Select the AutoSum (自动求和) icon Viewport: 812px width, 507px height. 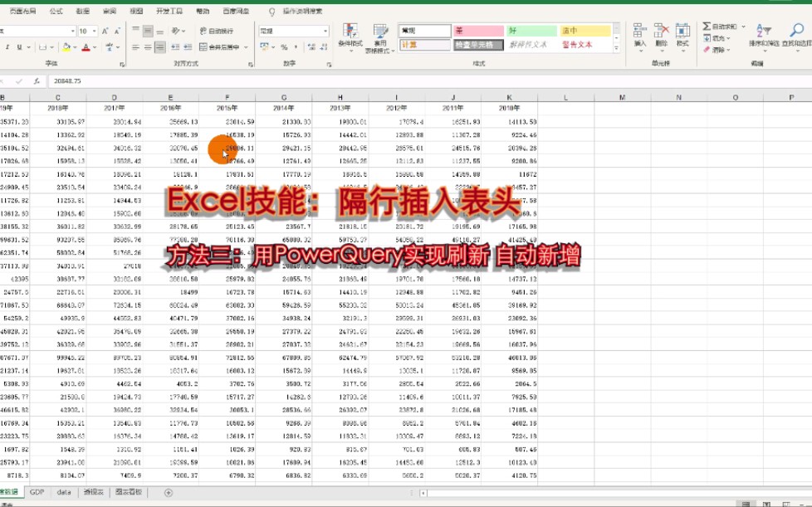707,26
